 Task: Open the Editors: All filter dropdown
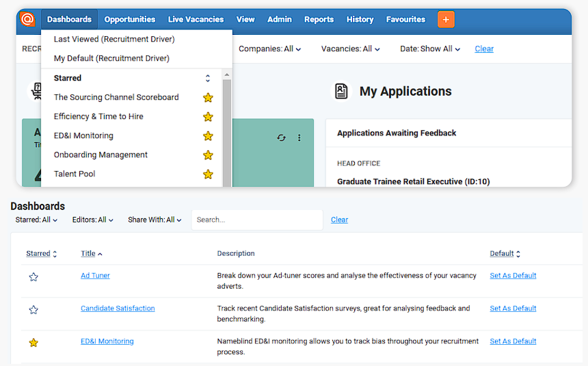92,220
